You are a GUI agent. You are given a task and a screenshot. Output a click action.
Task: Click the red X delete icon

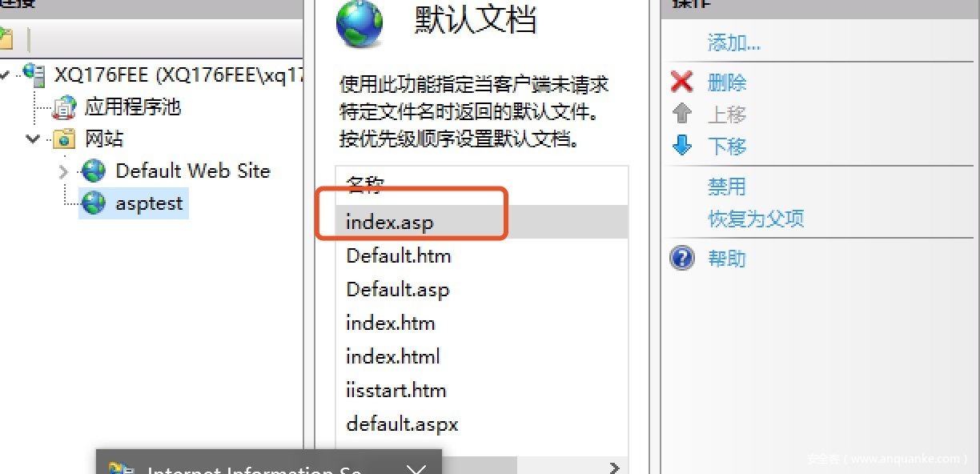point(681,82)
